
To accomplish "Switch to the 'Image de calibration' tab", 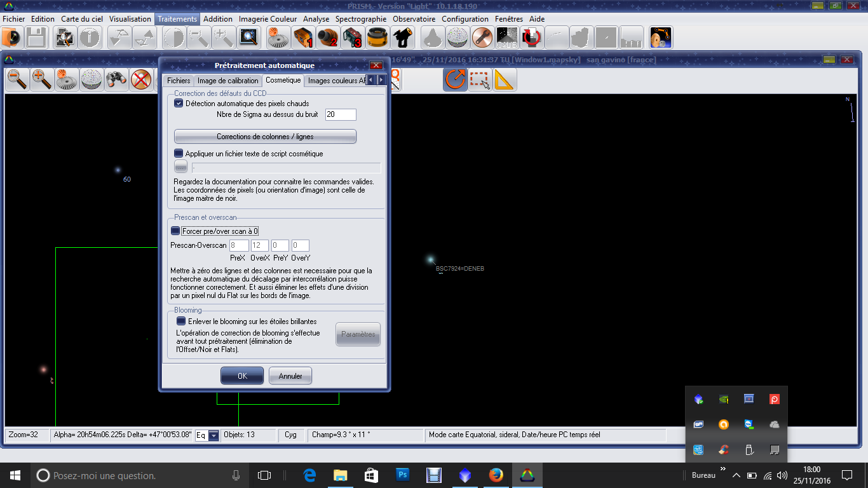I will click(227, 81).
